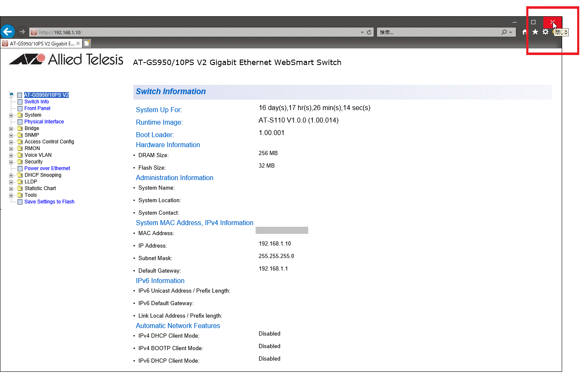Image resolution: width=588 pixels, height=376 pixels.
Task: Open the Physical Interface link
Action: pyautogui.click(x=44, y=122)
